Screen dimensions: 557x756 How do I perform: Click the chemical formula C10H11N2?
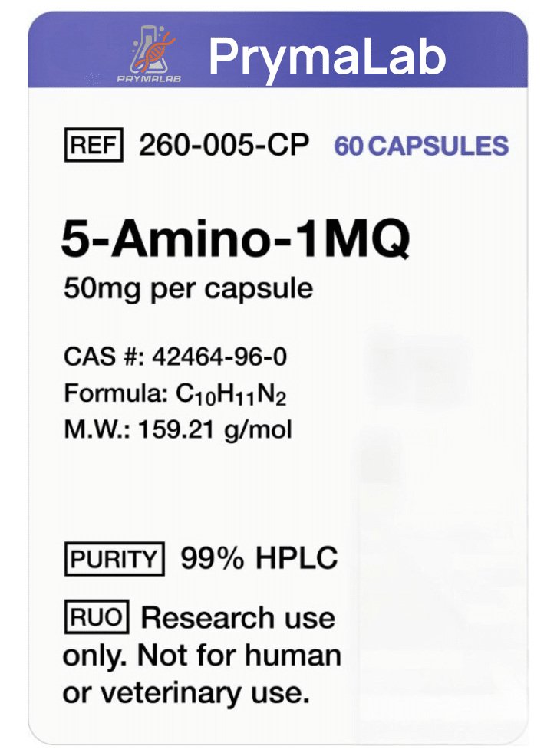(x=232, y=394)
